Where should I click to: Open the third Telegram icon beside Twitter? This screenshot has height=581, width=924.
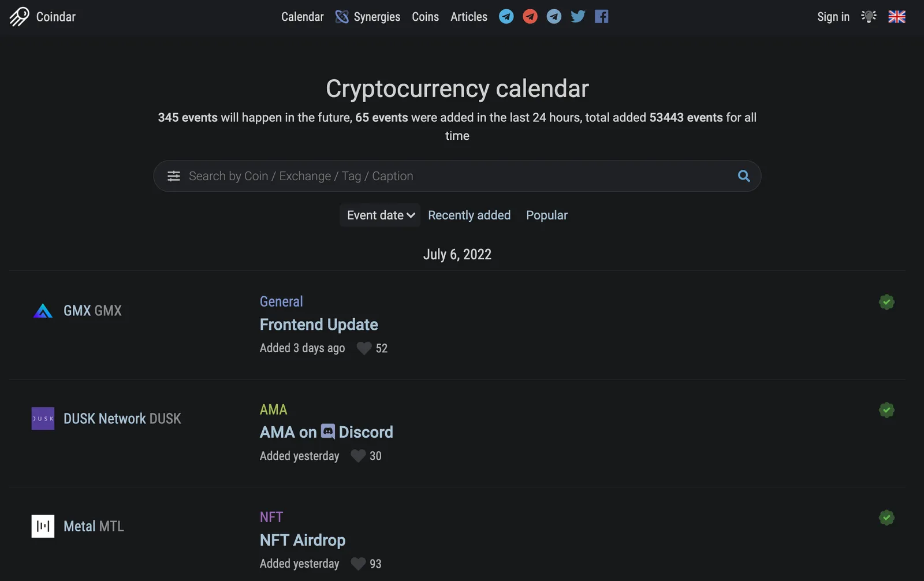coord(554,16)
